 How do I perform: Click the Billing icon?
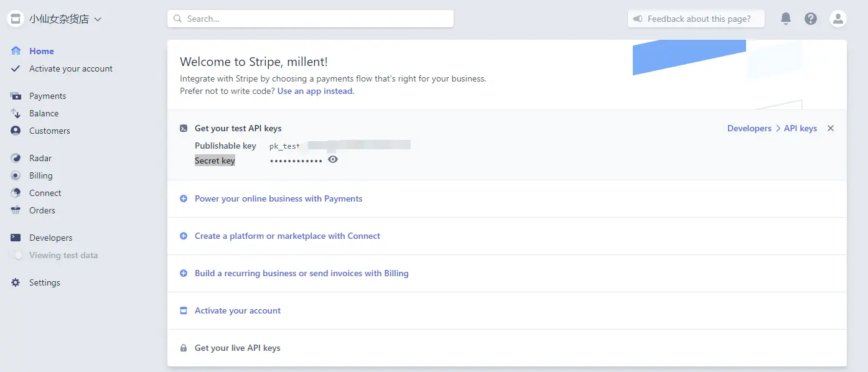point(16,175)
